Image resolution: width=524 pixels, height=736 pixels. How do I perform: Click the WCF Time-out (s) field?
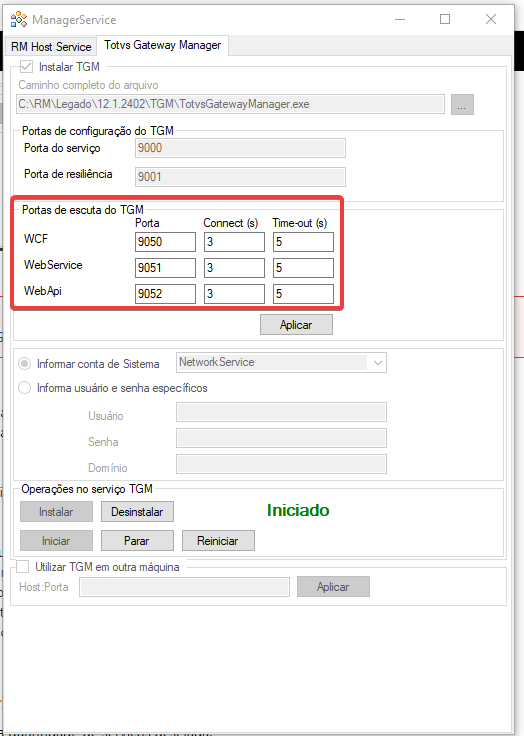pyautogui.click(x=303, y=242)
